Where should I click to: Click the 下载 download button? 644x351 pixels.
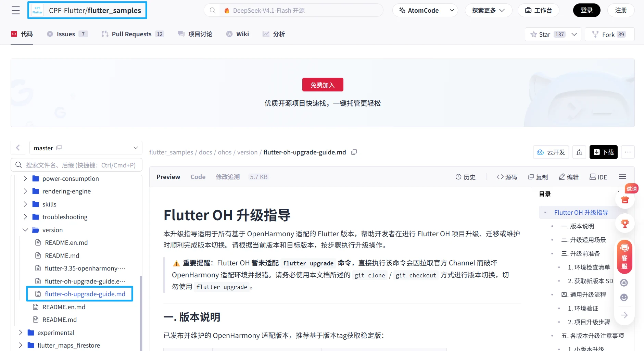tap(603, 152)
